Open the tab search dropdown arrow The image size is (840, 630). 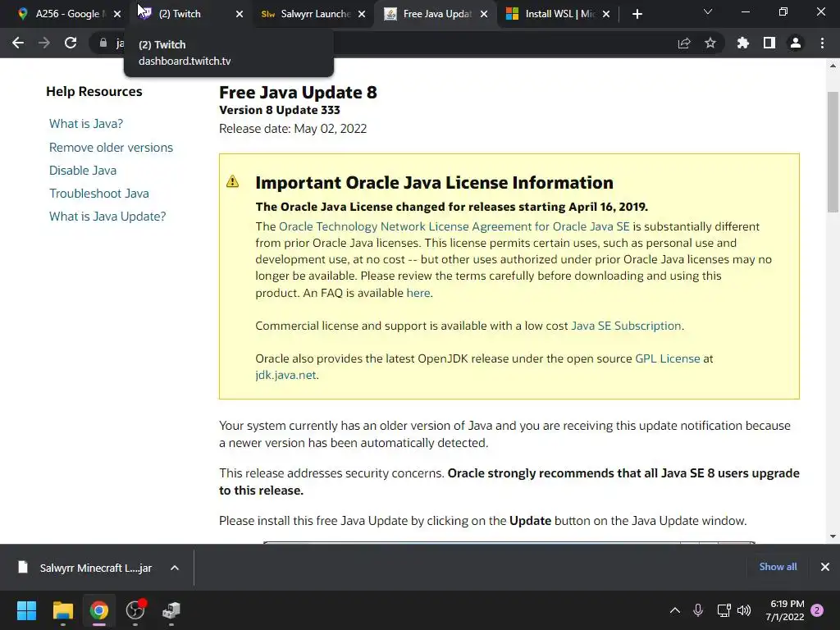point(708,11)
